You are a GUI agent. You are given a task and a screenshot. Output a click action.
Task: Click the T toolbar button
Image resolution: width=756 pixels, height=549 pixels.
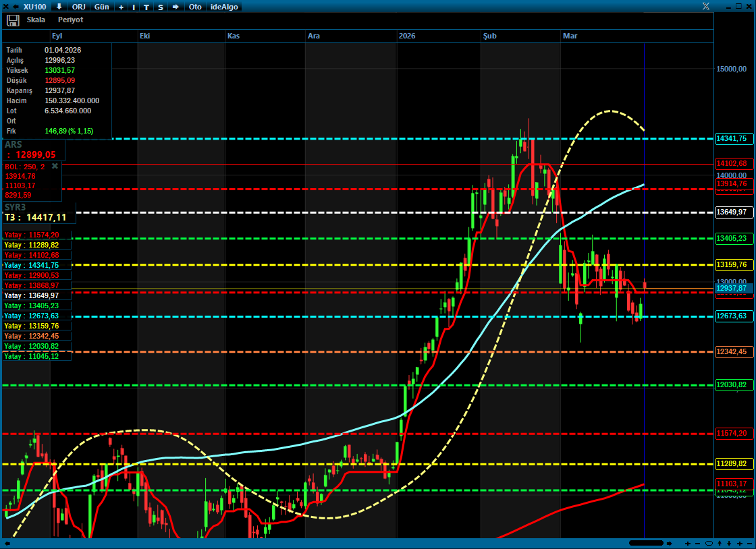coord(146,7)
